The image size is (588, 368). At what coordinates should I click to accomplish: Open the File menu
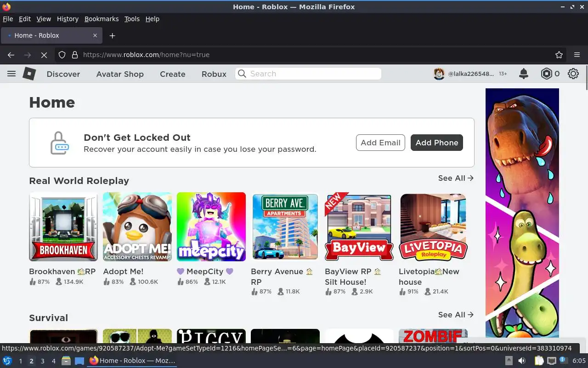[8, 19]
